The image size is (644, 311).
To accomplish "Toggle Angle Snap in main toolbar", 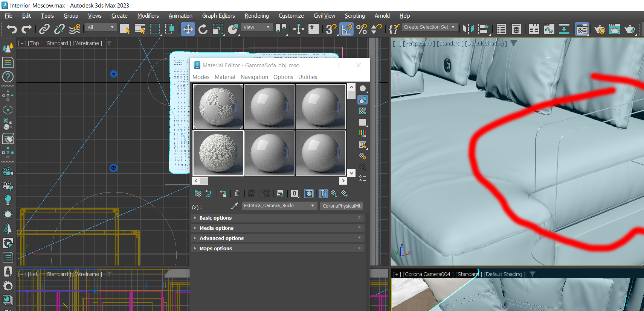I will coord(346,29).
